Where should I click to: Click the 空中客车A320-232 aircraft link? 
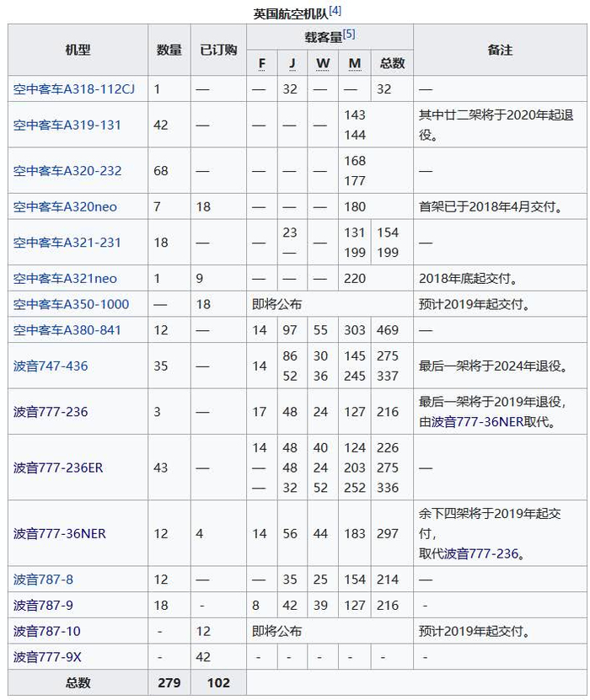(67, 170)
